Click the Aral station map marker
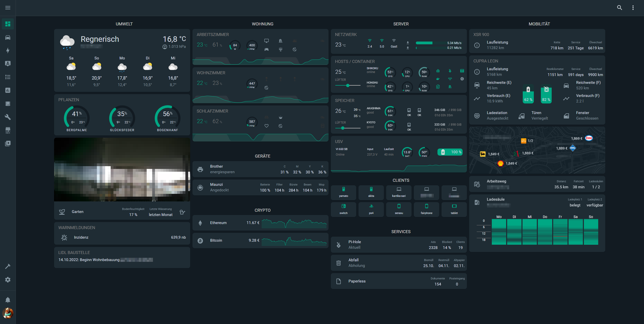The width and height of the screenshot is (644, 324). [x=573, y=148]
